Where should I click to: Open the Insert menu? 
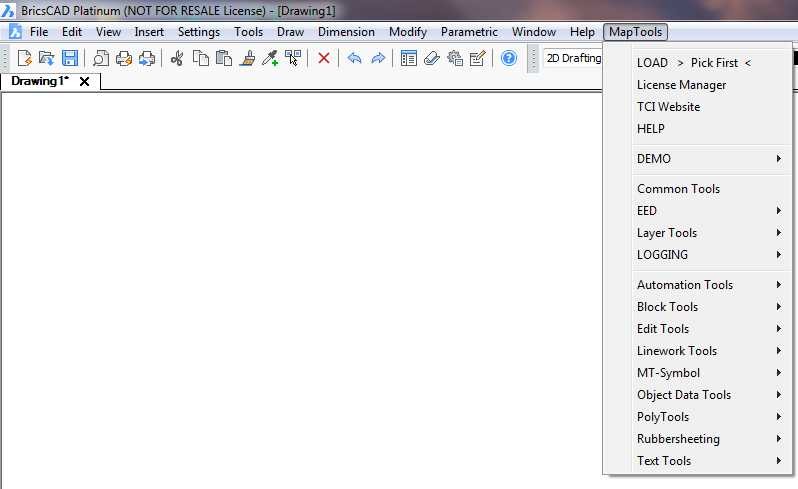[x=149, y=32]
